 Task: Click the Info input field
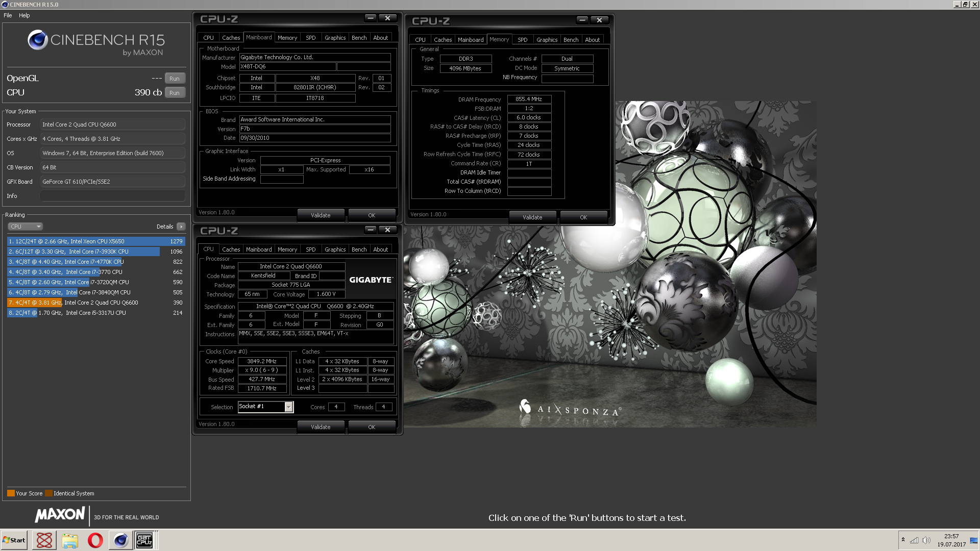click(113, 196)
